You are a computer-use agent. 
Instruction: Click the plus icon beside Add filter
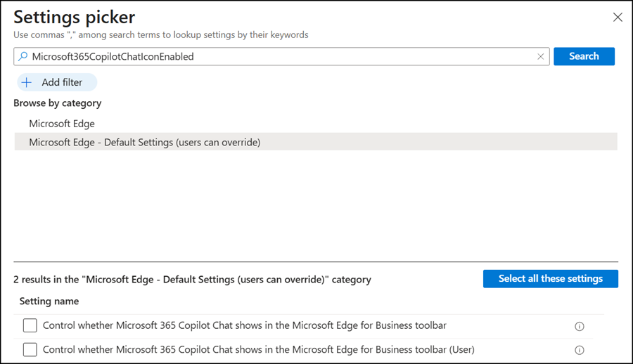point(27,82)
